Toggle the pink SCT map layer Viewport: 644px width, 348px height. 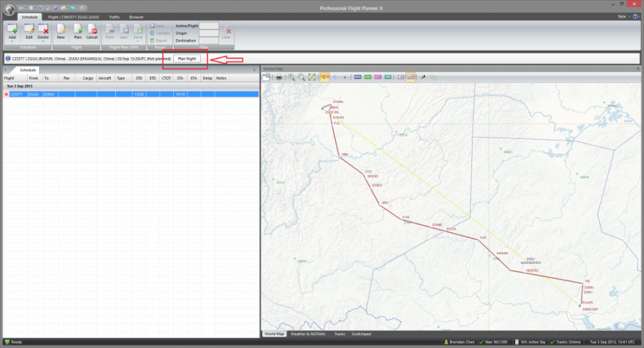tap(377, 77)
